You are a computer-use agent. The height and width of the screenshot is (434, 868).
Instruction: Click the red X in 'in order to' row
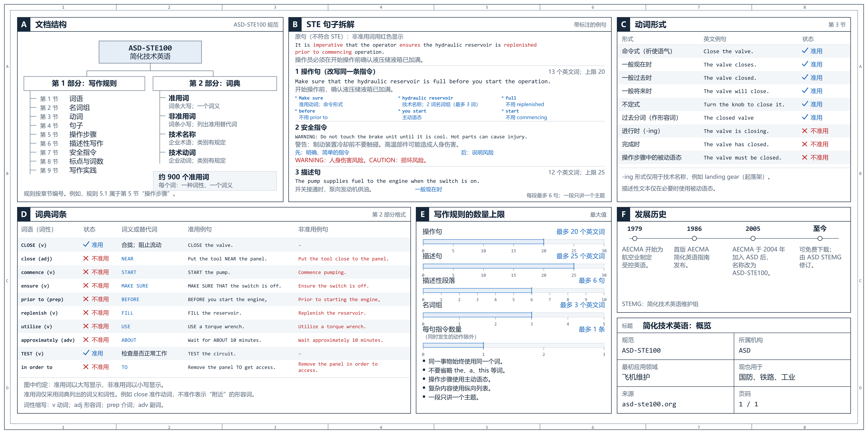point(86,367)
